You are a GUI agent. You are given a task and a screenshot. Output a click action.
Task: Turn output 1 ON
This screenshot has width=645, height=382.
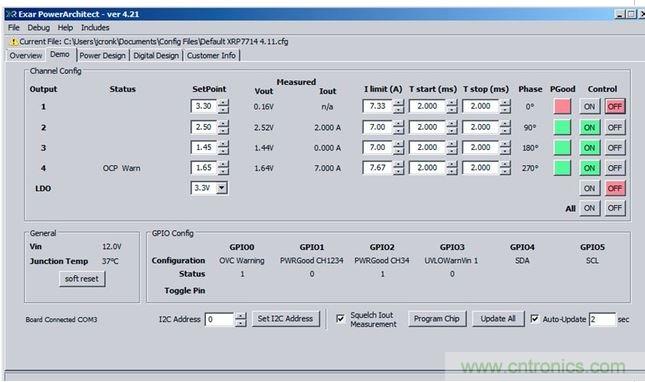click(589, 106)
